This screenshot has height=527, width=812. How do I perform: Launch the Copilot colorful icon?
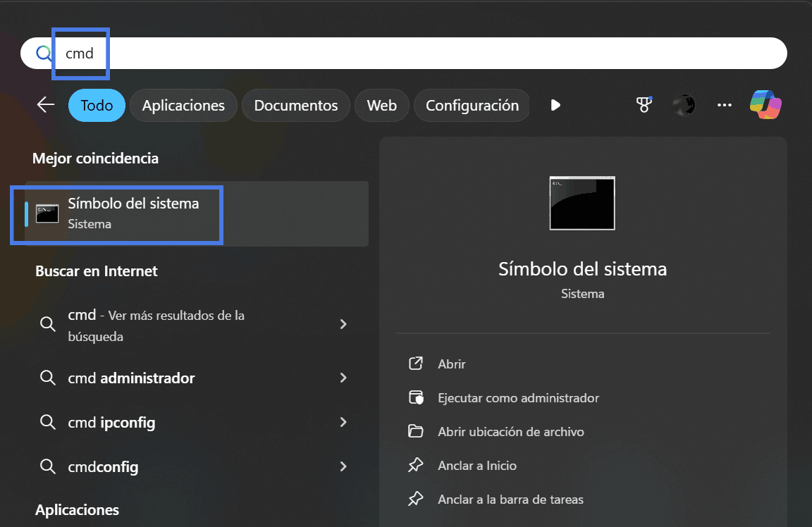[765, 104]
